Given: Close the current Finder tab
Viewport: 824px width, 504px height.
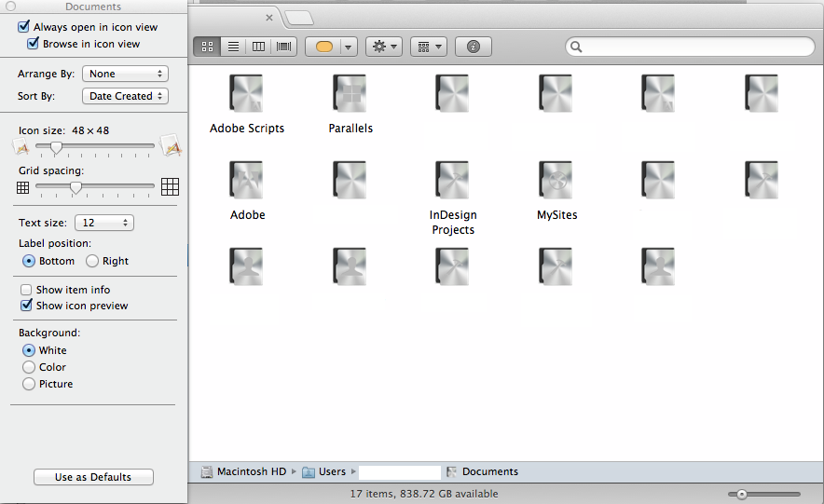Looking at the screenshot, I should coord(269,18).
